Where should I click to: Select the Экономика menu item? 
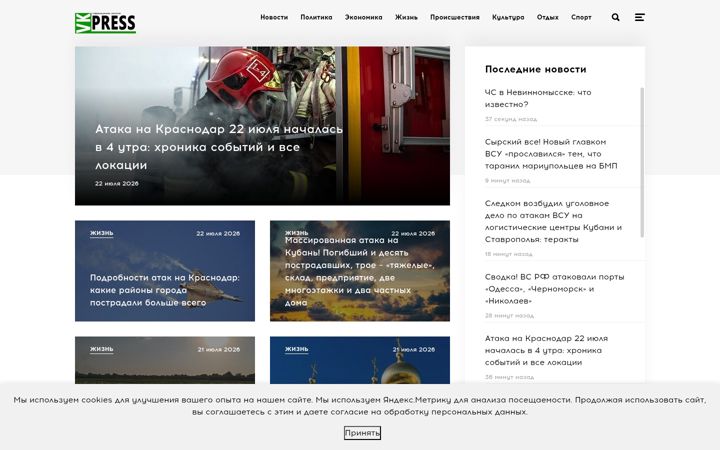pos(364,17)
